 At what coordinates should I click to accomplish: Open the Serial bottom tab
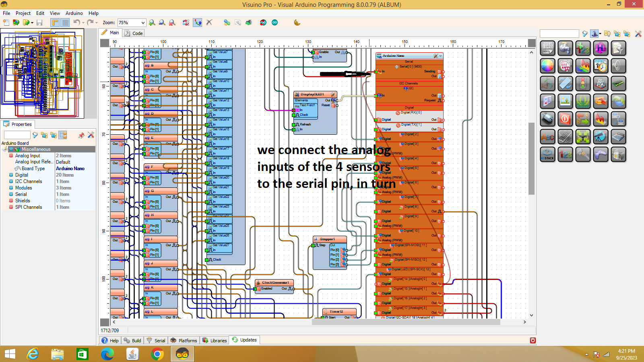pos(156,340)
